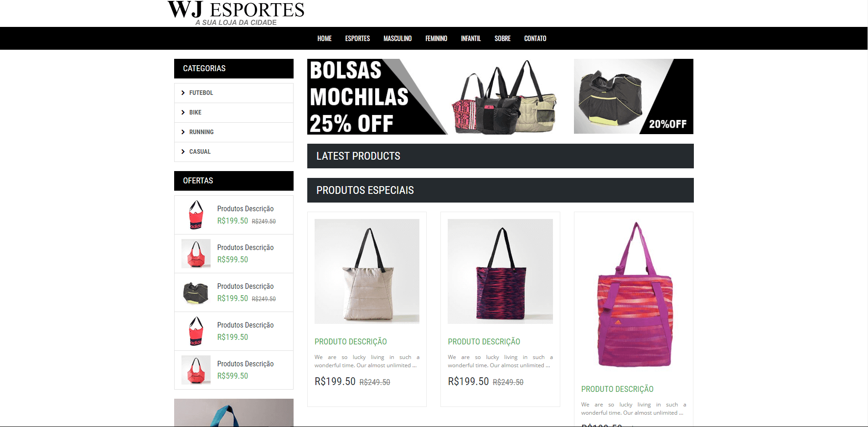Viewport: 868px width, 427px height.
Task: Open the 20%OFF black bag banner
Action: (x=633, y=96)
